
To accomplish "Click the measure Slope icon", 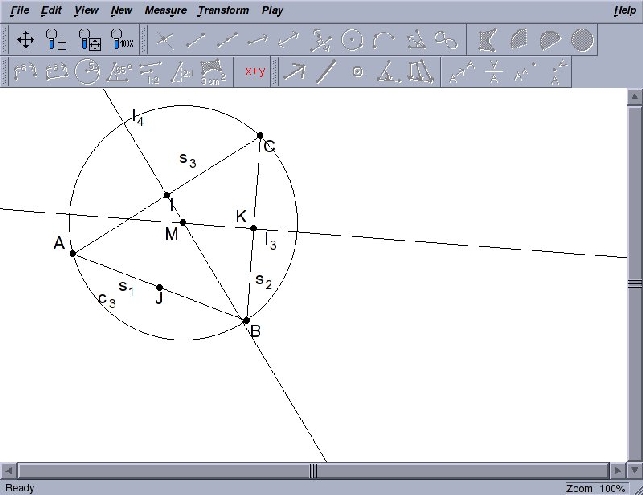I will pyautogui.click(x=182, y=73).
